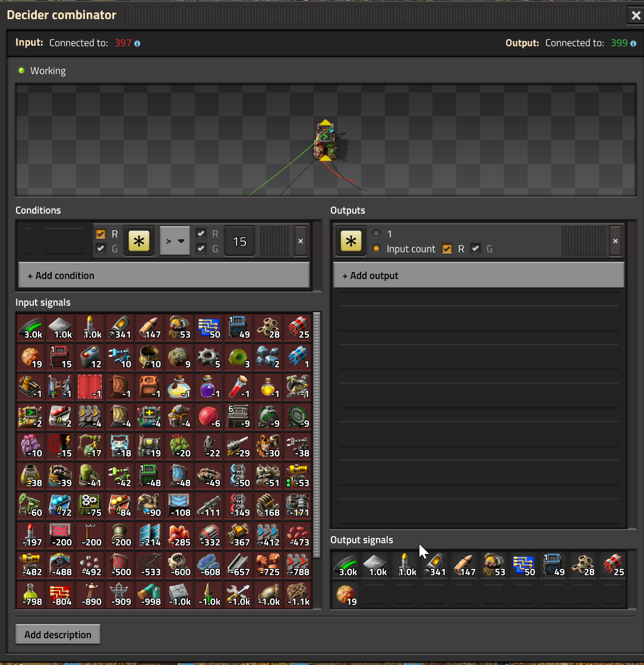Select the iron ore signal showing 2
Viewport: 644px width, 665px height.
(268, 357)
